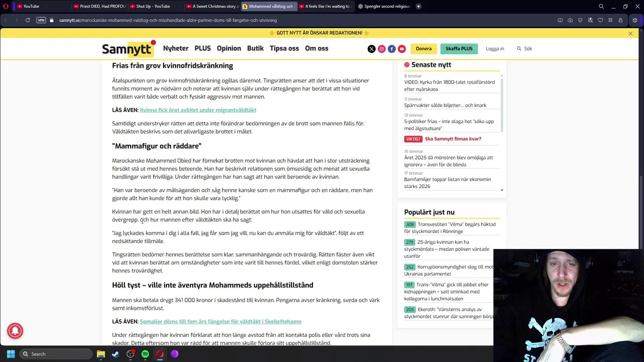
Task: Open the Om oss page
Action: 316,48
